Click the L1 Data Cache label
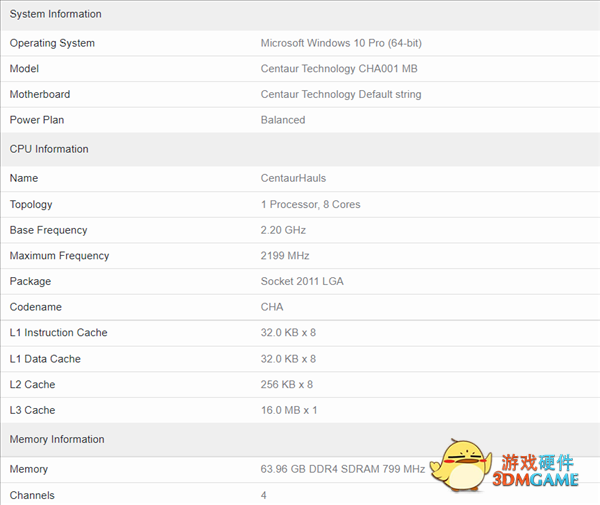Screen dimensions: 600x505 coord(45,359)
